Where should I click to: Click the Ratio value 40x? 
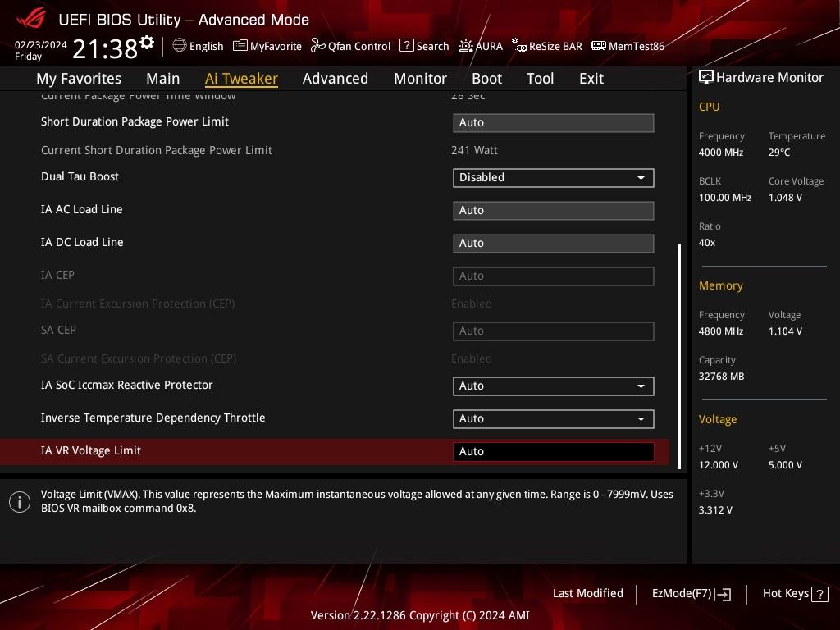(x=706, y=243)
